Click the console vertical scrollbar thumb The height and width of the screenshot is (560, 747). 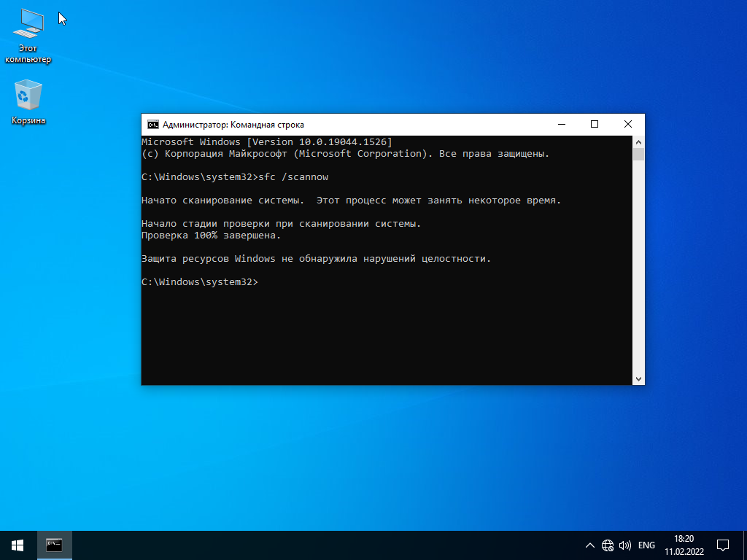click(x=638, y=155)
